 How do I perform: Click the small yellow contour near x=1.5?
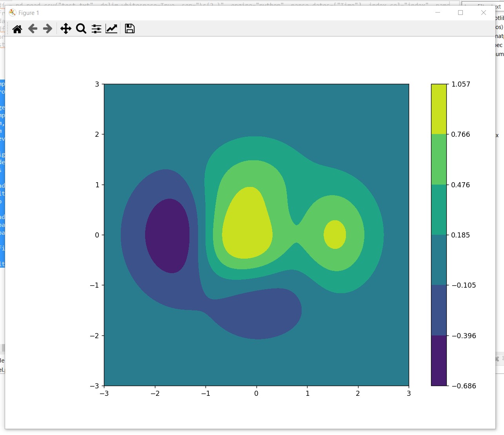click(x=335, y=234)
